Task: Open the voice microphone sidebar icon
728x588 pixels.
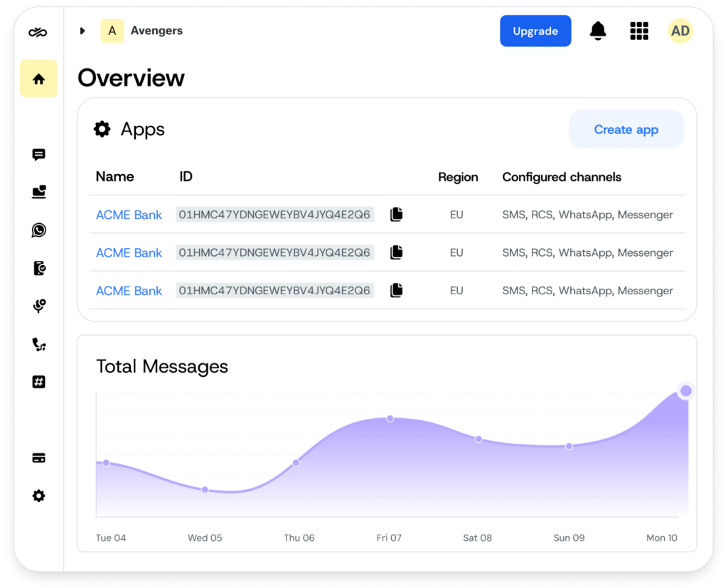Action: [x=39, y=306]
